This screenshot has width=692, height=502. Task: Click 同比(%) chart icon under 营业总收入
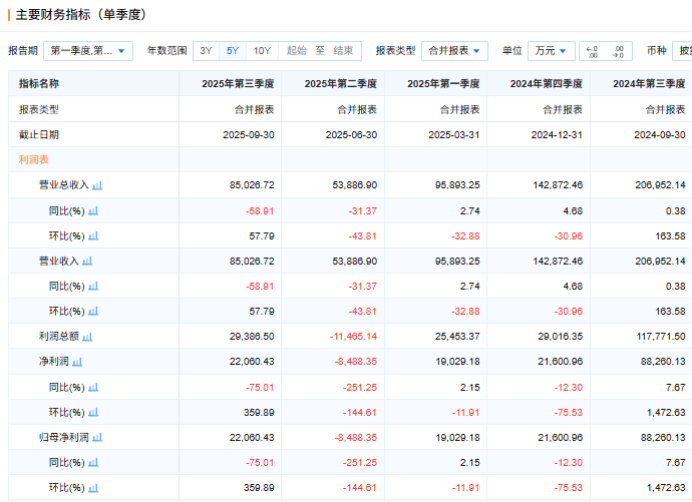93,211
